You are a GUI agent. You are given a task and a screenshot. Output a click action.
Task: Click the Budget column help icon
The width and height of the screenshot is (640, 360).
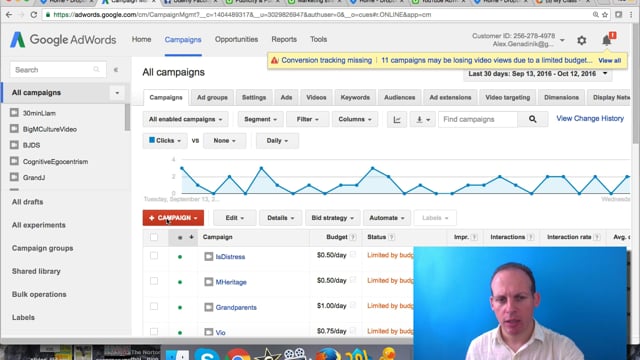tap(353, 237)
